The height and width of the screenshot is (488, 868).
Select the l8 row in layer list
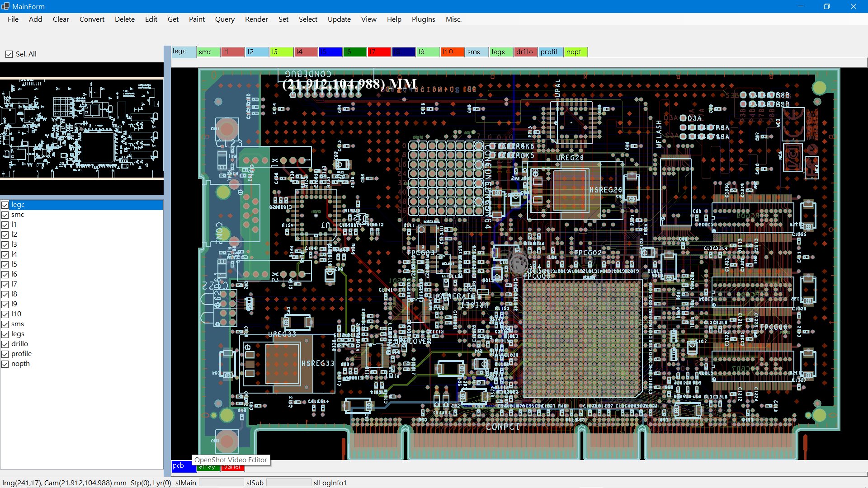coord(82,295)
